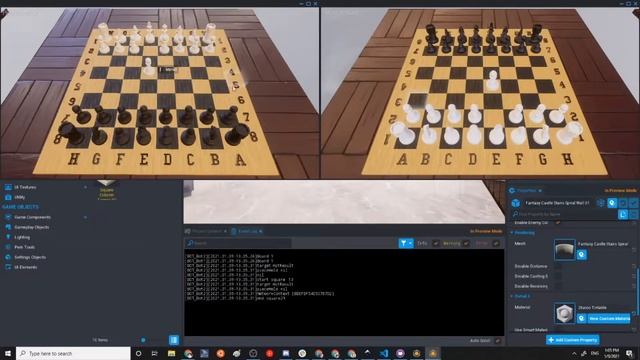The height and width of the screenshot is (360, 640).
Task: Open Task View on the taskbar
Action: click(x=155, y=353)
